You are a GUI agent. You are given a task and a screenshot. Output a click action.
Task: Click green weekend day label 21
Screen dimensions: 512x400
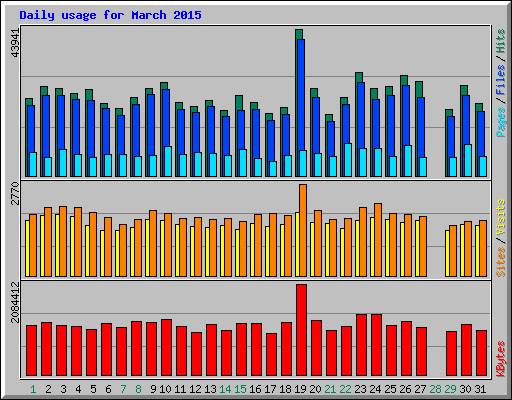[x=330, y=389]
